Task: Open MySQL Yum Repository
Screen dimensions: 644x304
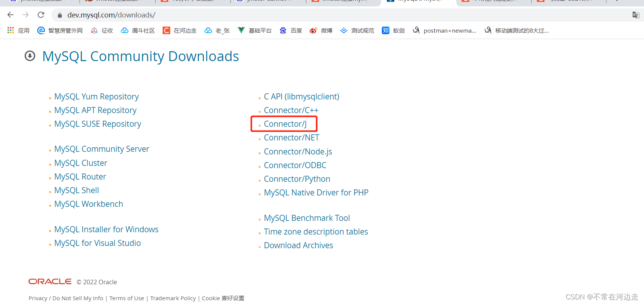Action: [x=97, y=96]
